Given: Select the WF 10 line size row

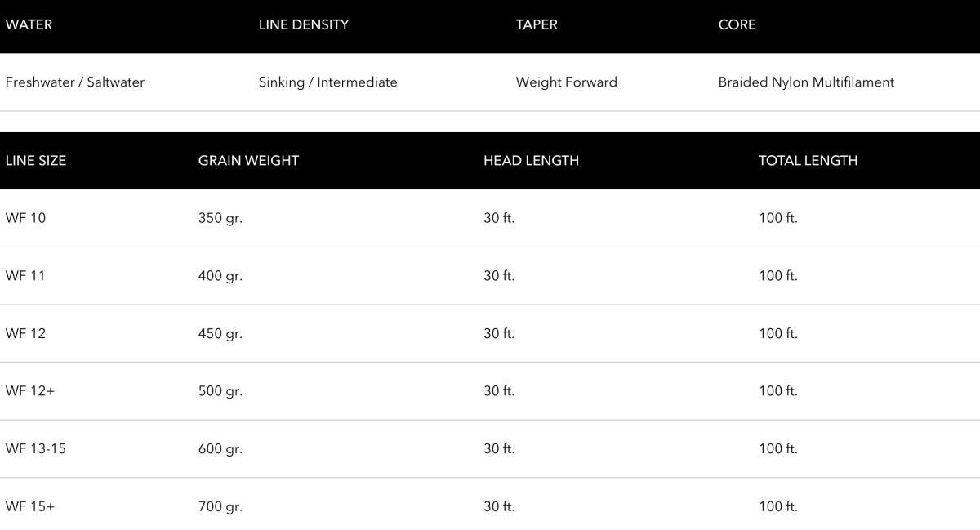Looking at the screenshot, I should [25, 218].
